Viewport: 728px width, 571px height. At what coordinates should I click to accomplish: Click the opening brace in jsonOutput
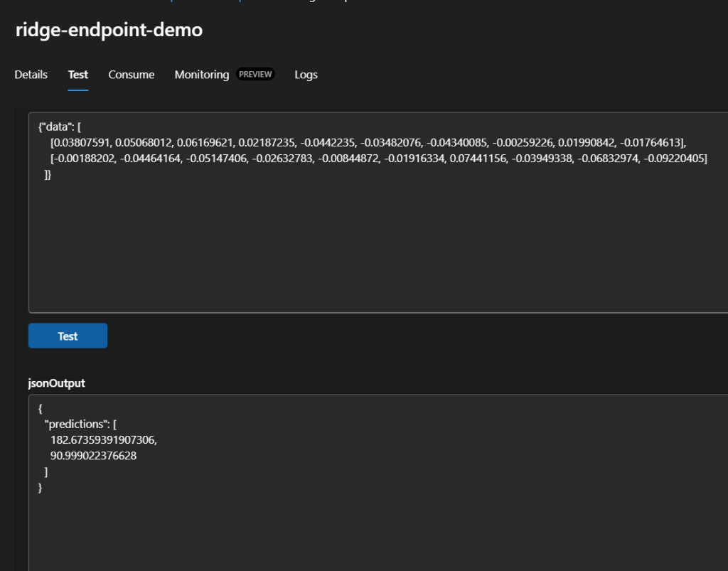tap(41, 409)
